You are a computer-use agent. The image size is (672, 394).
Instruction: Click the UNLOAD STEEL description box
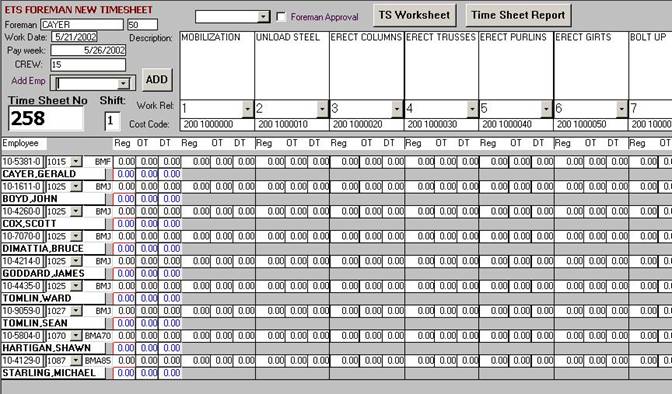pyautogui.click(x=292, y=66)
